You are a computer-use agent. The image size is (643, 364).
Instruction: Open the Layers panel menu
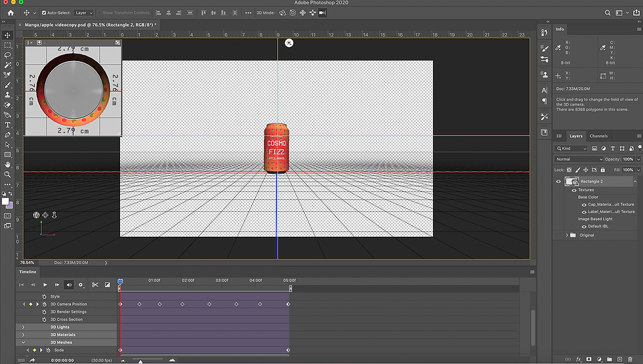click(638, 136)
